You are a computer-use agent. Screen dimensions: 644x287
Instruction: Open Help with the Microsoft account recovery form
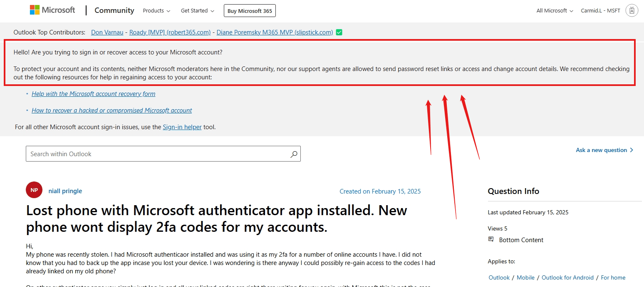94,94
